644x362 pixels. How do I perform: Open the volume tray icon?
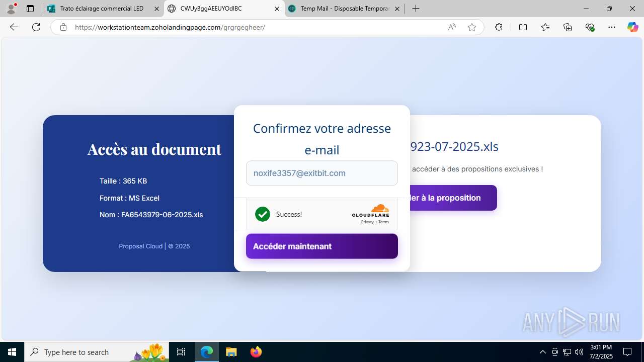point(579,352)
